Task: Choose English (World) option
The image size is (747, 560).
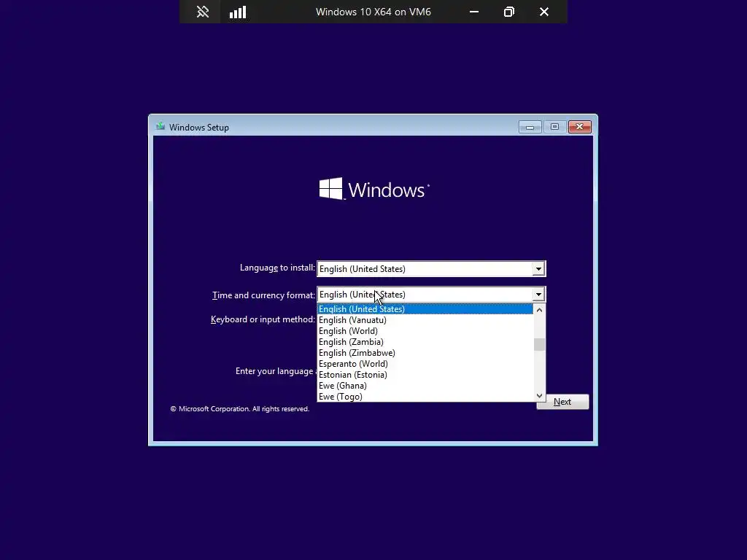Action: [425, 331]
